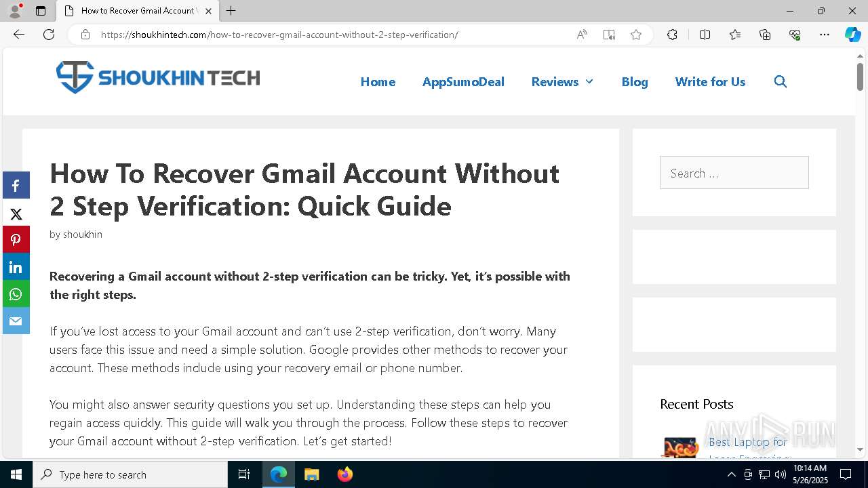The width and height of the screenshot is (868, 488).
Task: Open Tab actions menu
Action: coord(41,11)
